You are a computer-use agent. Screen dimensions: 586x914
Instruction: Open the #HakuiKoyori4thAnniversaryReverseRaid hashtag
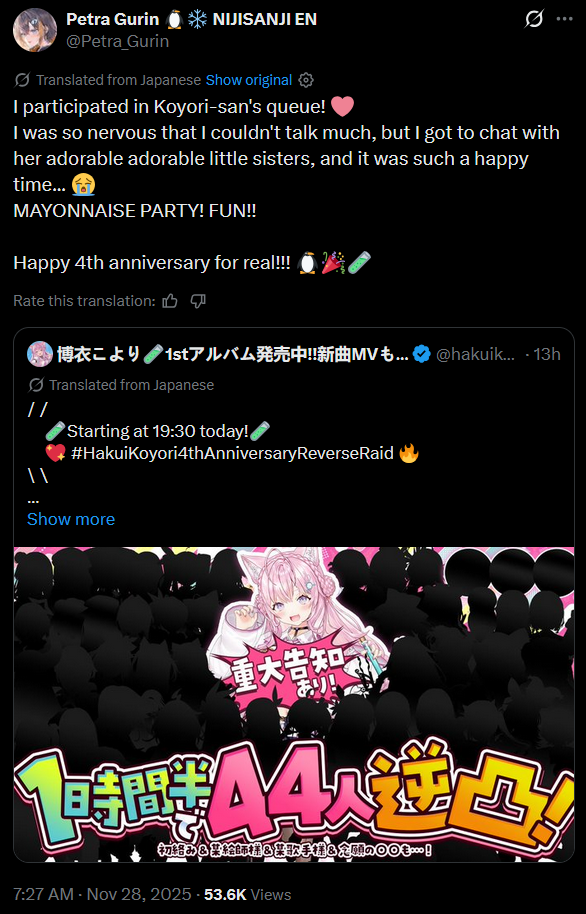point(232,453)
